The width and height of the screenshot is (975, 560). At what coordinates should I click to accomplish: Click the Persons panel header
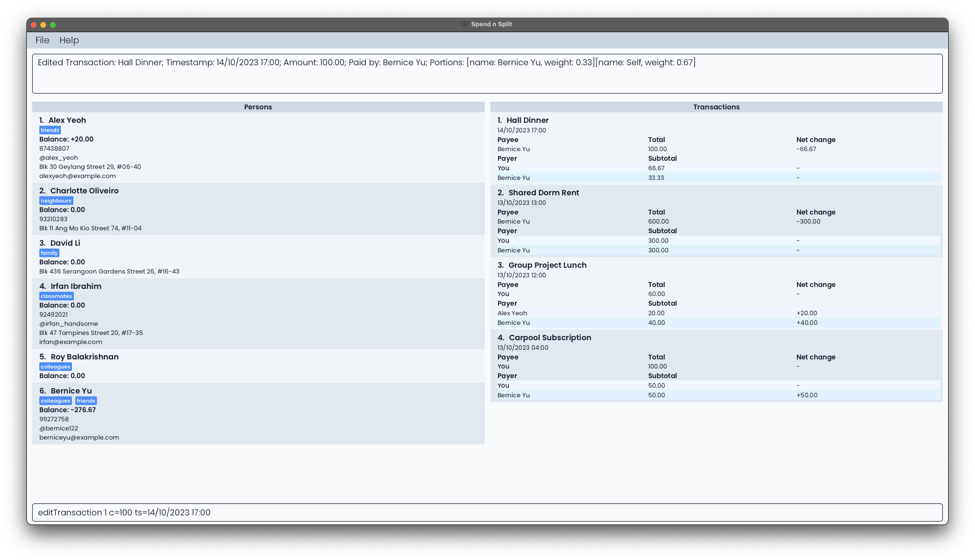pyautogui.click(x=258, y=107)
